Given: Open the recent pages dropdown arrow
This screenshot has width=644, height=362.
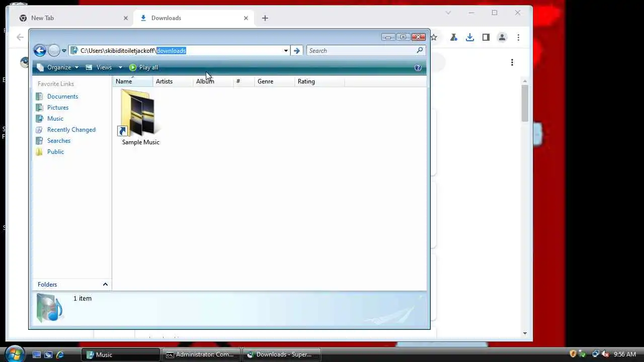Looking at the screenshot, I should pos(64,51).
